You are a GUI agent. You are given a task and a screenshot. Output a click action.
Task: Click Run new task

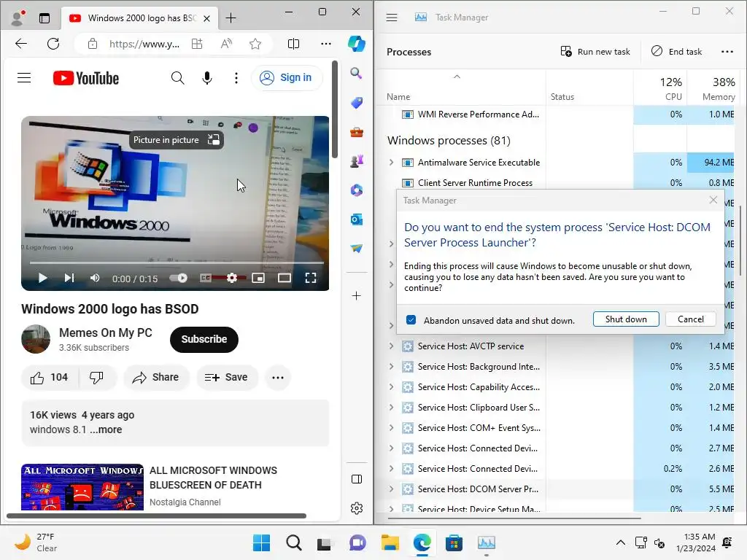click(x=595, y=52)
